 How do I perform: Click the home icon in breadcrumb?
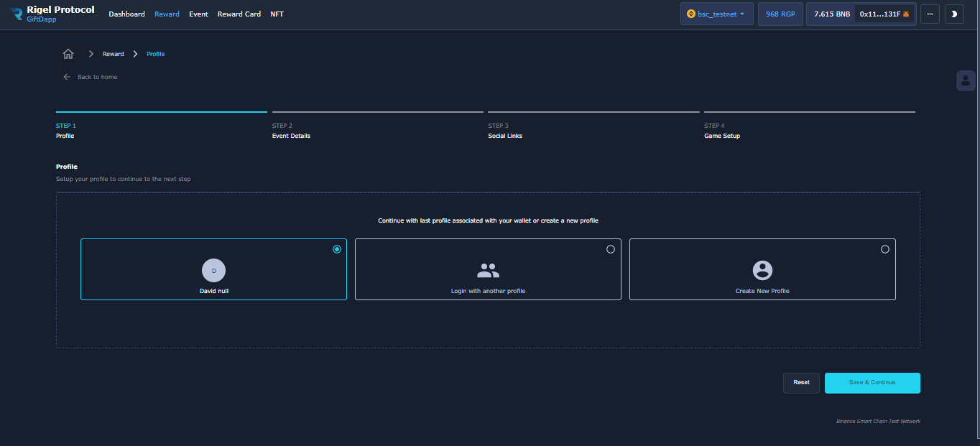click(x=68, y=54)
